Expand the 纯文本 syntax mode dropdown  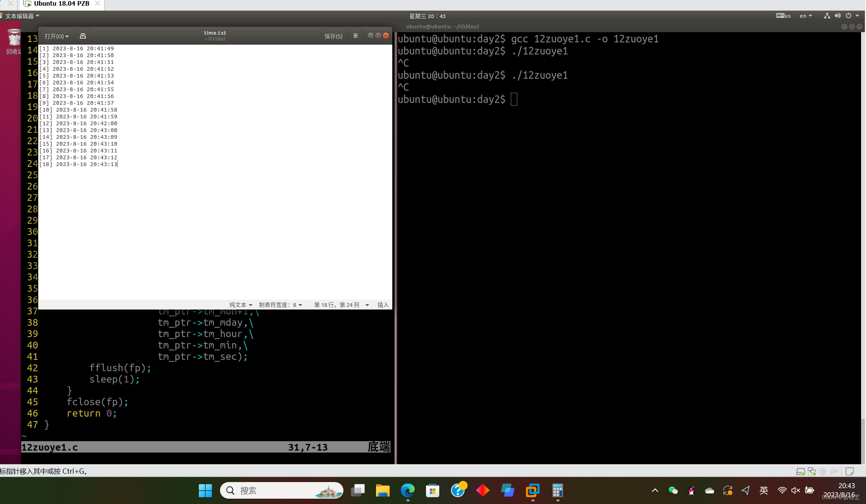coord(240,305)
